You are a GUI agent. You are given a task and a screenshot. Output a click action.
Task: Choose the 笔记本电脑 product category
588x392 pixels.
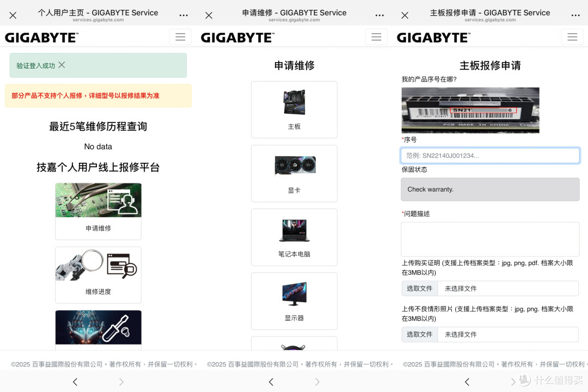[294, 237]
